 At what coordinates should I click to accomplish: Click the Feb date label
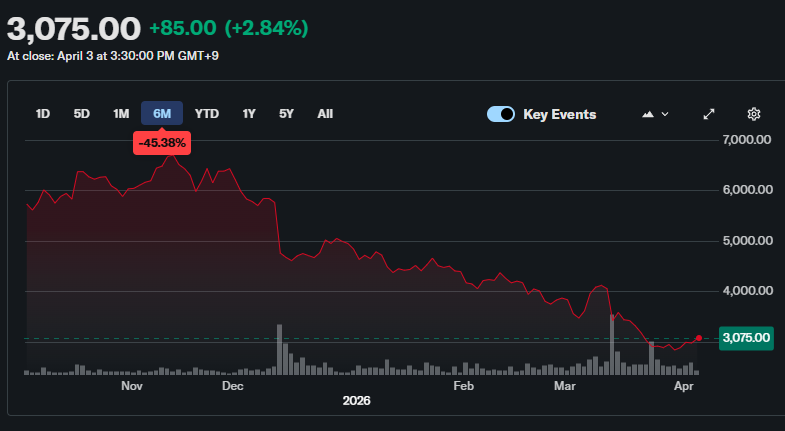pos(463,386)
